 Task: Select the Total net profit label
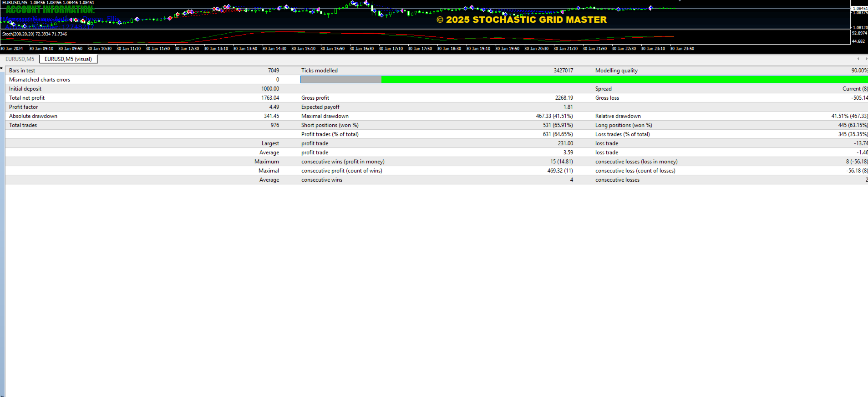coord(27,98)
